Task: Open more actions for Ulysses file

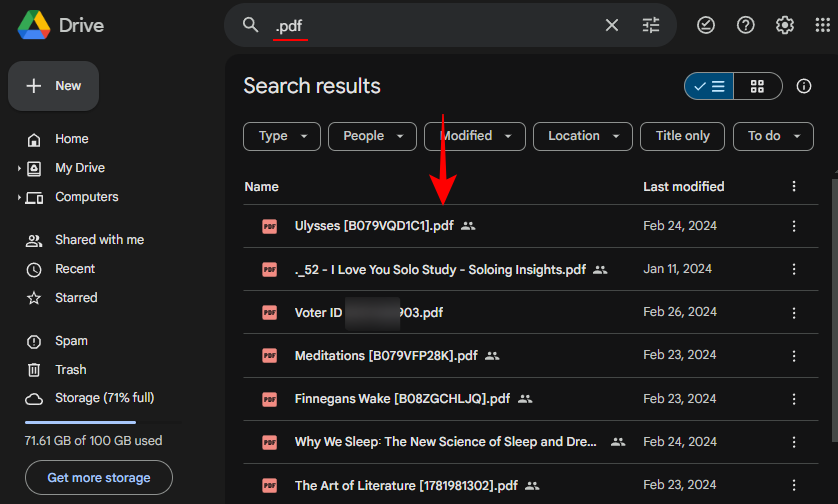Action: coord(794,226)
